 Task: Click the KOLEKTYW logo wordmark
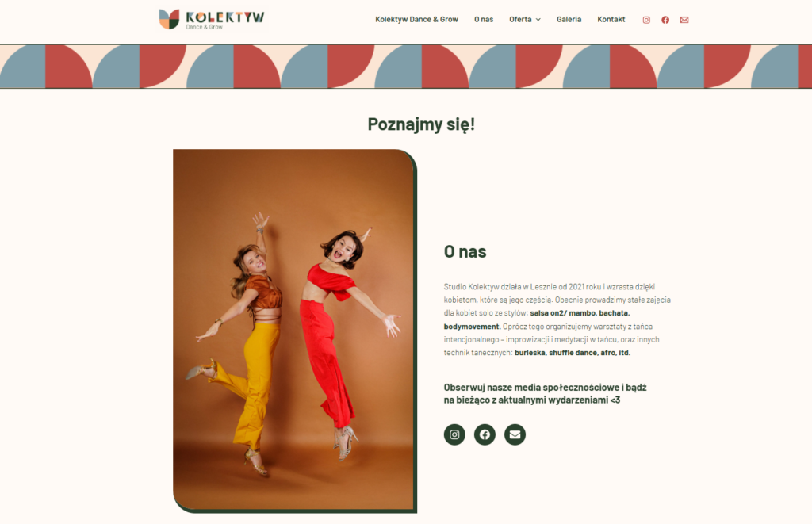(224, 17)
